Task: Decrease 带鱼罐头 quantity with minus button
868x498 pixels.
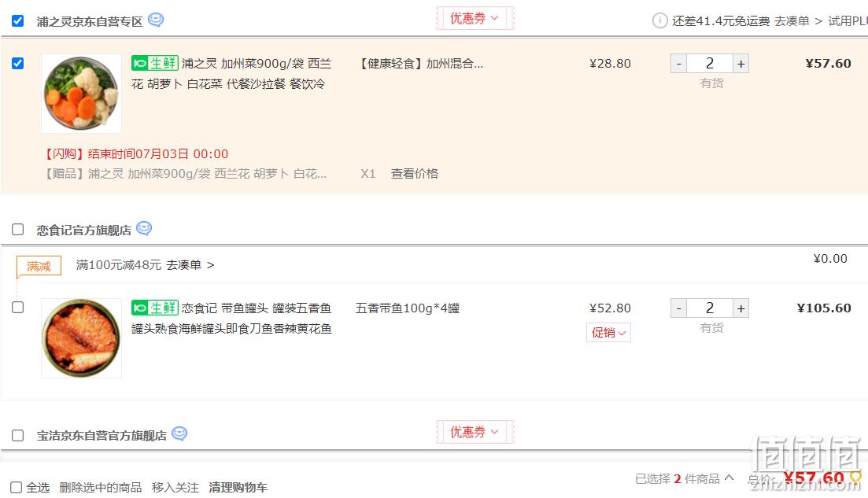Action: point(678,308)
